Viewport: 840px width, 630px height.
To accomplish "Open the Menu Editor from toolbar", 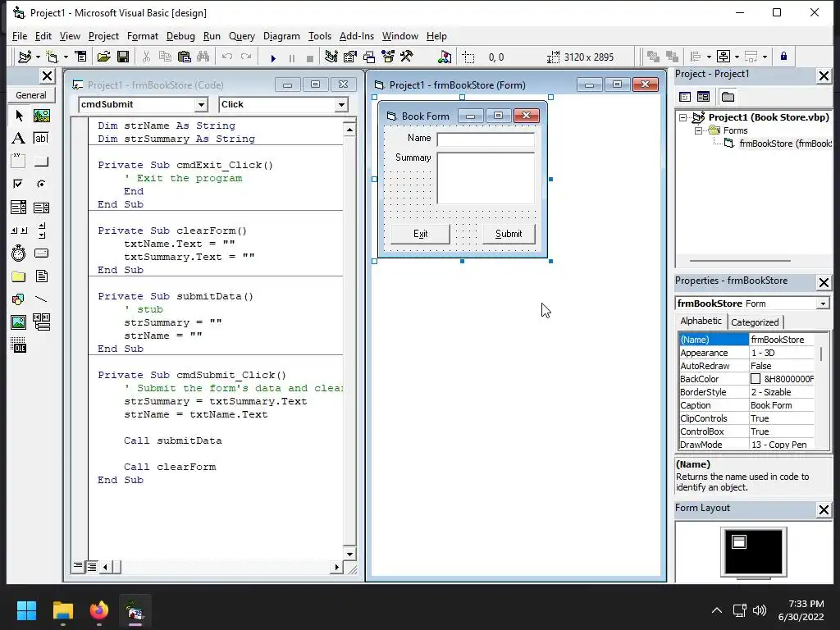I will [80, 57].
